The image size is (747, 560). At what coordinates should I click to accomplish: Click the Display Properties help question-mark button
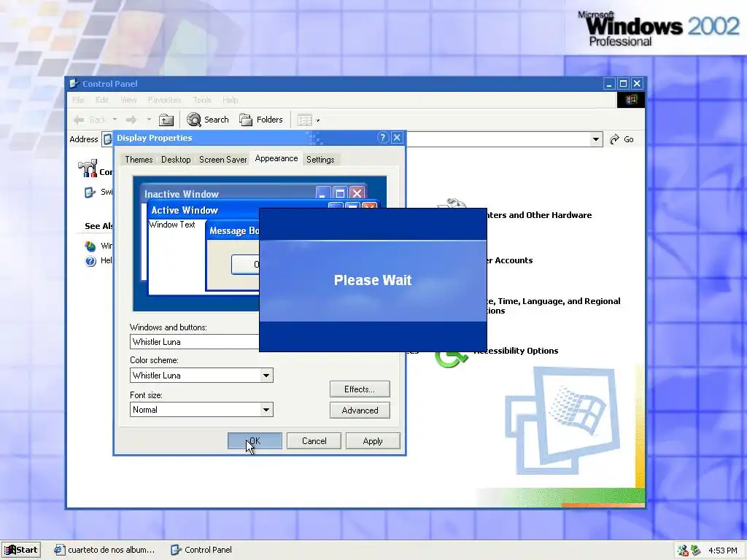click(x=382, y=138)
